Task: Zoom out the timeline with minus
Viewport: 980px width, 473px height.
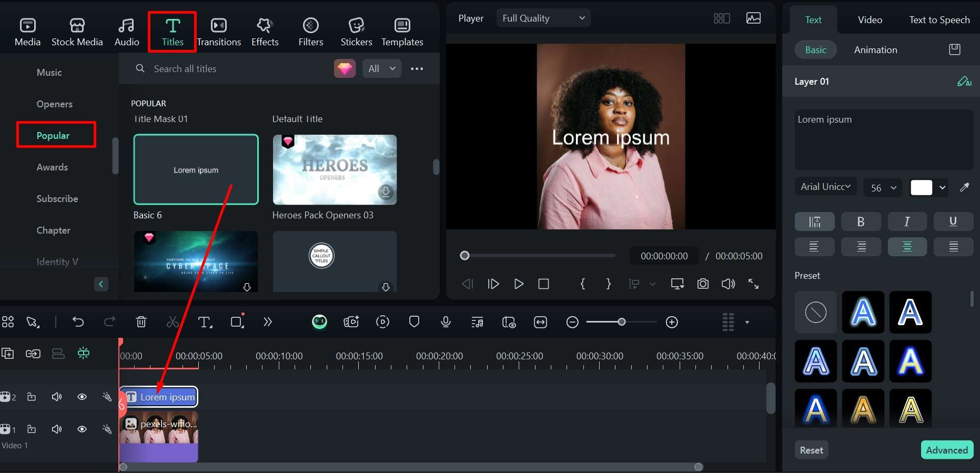Action: click(x=572, y=322)
